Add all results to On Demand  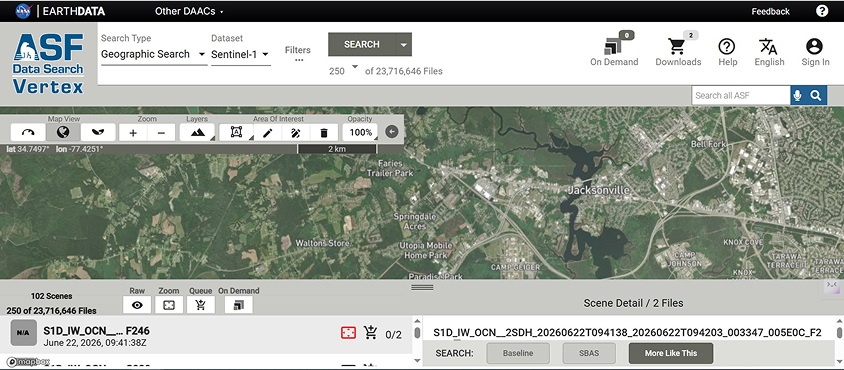[x=238, y=305]
